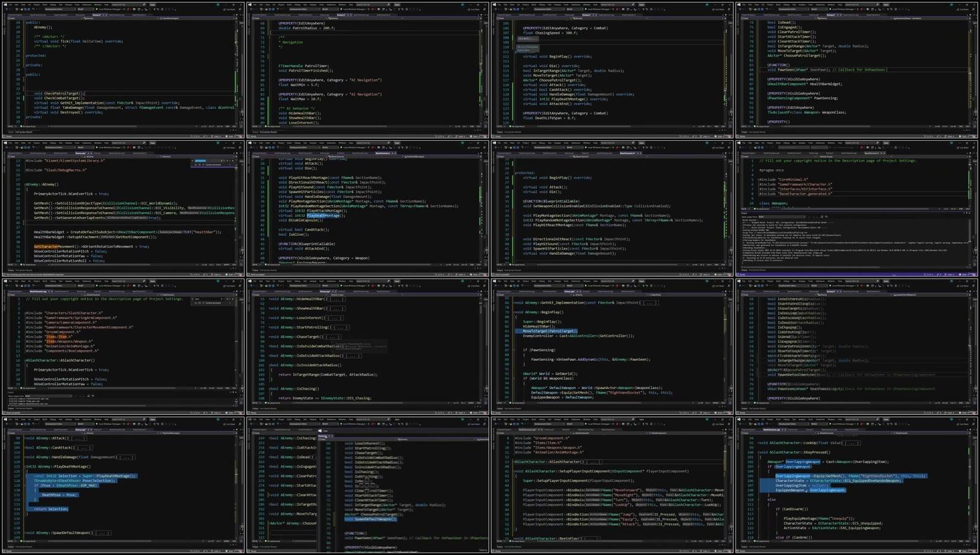Image resolution: width=980 pixels, height=555 pixels.
Task: Select the 'void SetWeaponCollisionEnabled' declaration line
Action: coord(597,206)
